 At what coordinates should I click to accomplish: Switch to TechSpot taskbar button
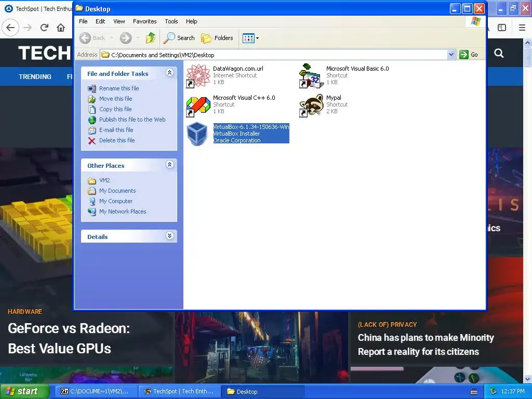coord(179,391)
